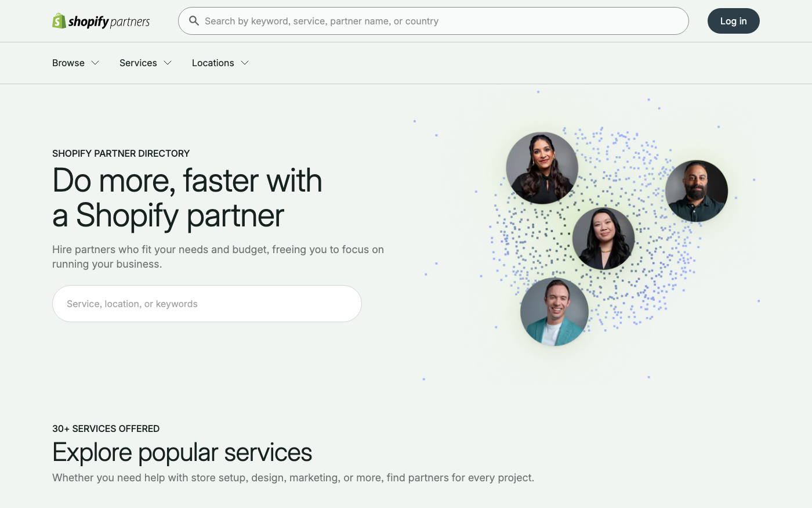The image size is (812, 508).
Task: Click the '30+ SERVICES OFFERED' label
Action: (x=106, y=428)
